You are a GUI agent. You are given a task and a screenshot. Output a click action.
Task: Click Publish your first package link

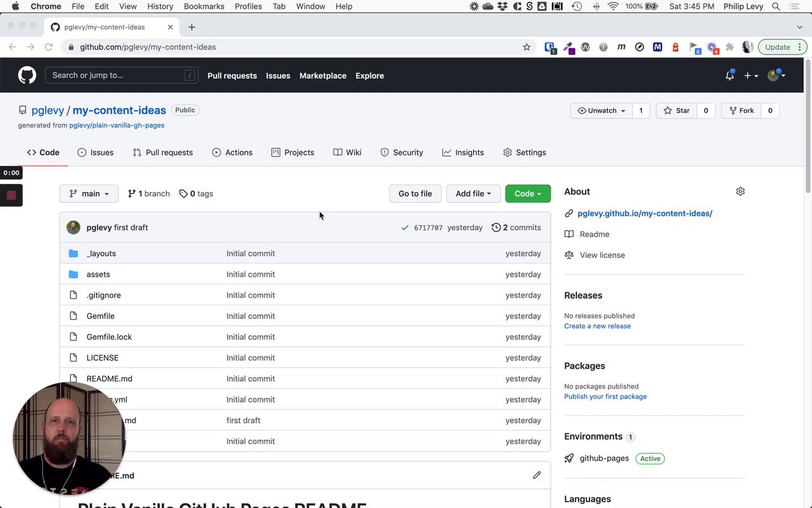pyautogui.click(x=605, y=397)
